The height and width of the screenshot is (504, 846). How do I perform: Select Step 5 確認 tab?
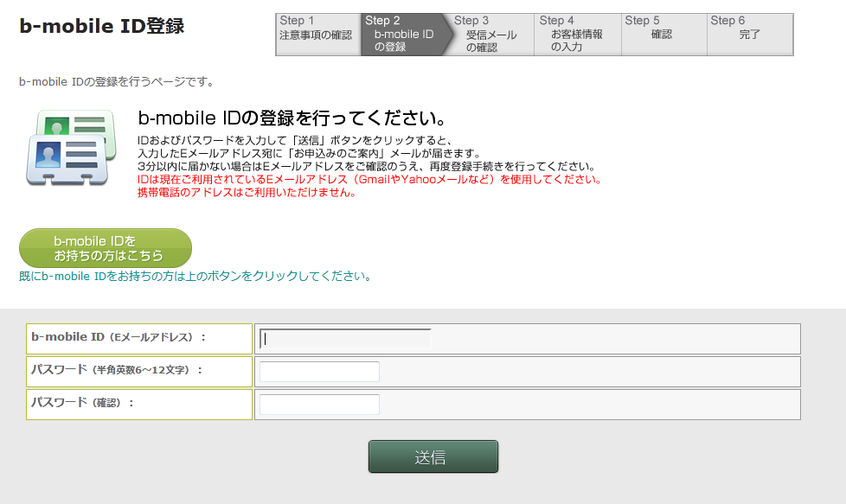click(x=664, y=35)
